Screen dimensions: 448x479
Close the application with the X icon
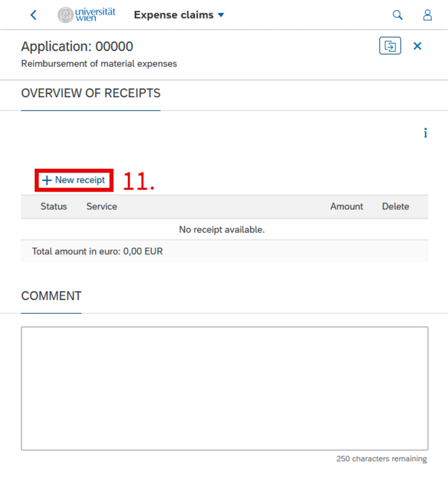[x=417, y=46]
